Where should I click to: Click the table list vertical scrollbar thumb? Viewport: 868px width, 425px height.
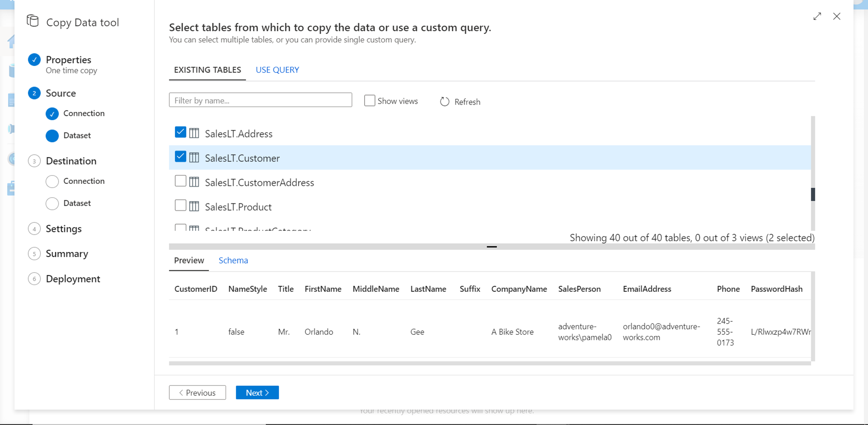813,194
